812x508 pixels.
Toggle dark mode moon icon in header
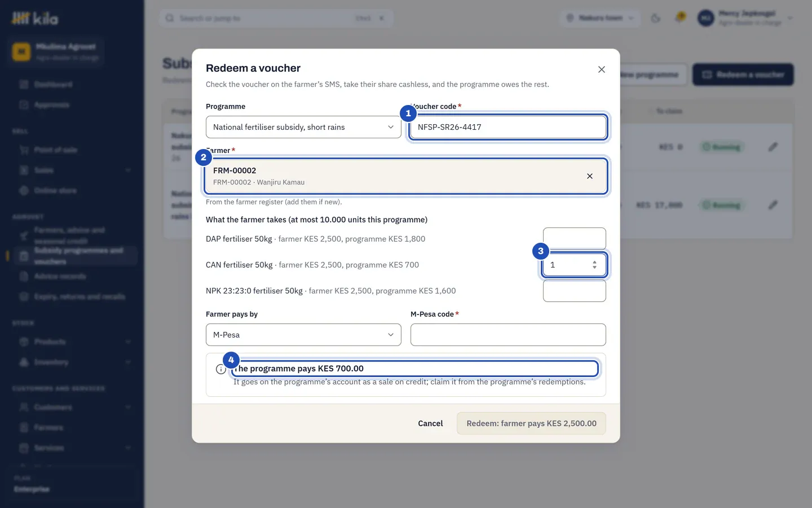click(x=655, y=18)
